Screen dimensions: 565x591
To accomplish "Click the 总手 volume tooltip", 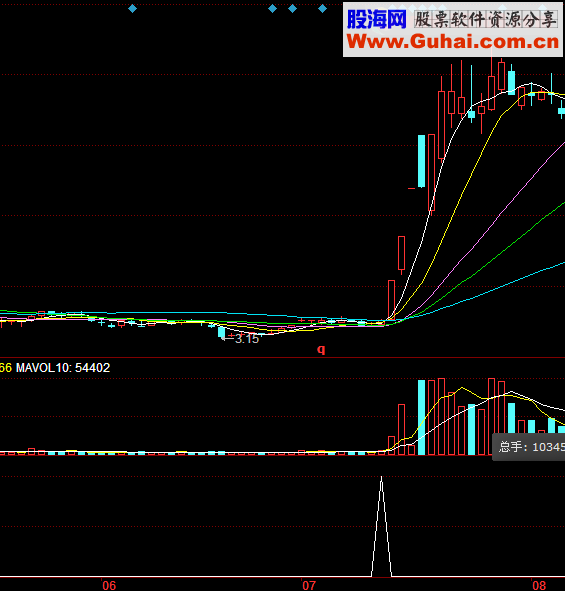I will coord(528,447).
